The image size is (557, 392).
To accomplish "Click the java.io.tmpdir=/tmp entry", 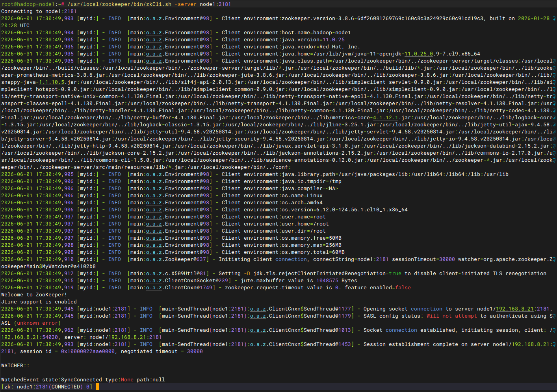I will tap(312, 181).
